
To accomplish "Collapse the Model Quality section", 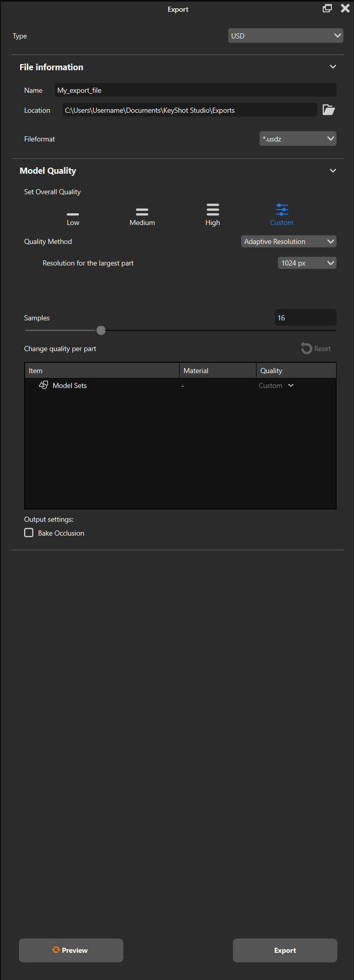I will 333,171.
